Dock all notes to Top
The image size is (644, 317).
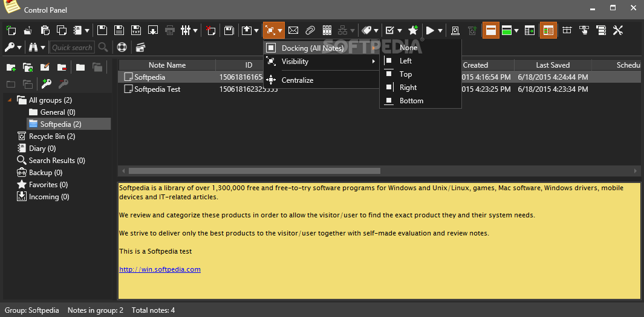coord(421,74)
